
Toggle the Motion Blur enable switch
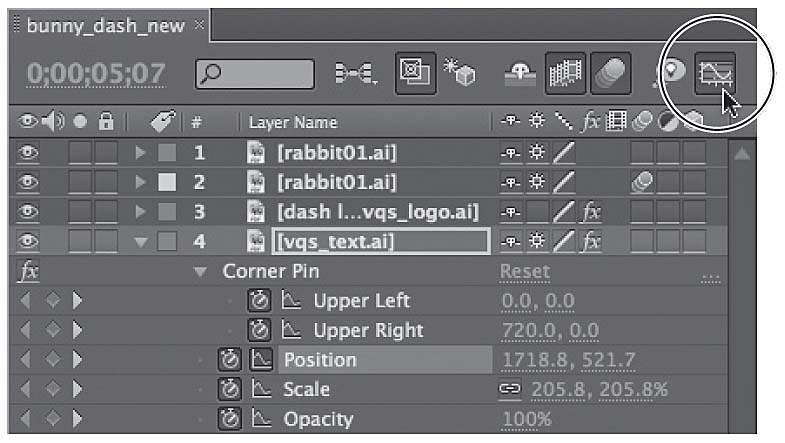(610, 74)
